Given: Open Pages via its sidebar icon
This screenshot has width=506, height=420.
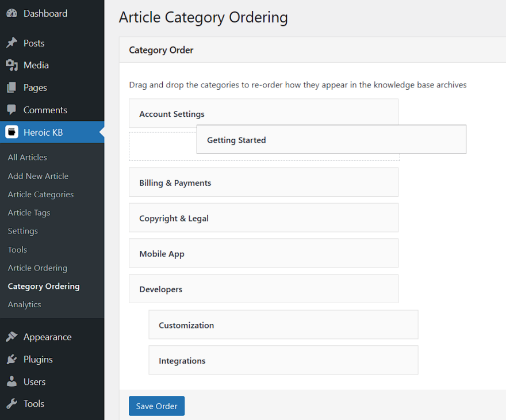Looking at the screenshot, I should click(x=13, y=87).
